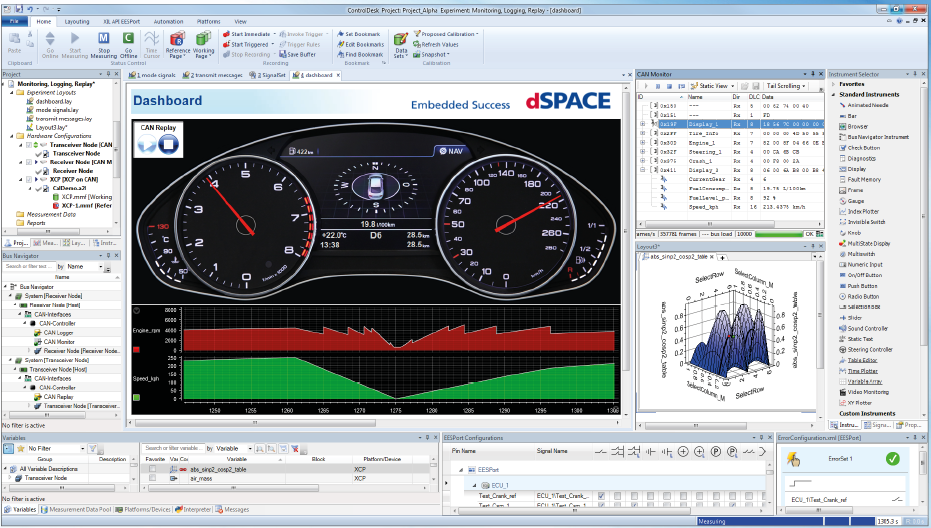Click the red Engine_rpm color swatch
This screenshot has width=931, height=528.
(137, 349)
